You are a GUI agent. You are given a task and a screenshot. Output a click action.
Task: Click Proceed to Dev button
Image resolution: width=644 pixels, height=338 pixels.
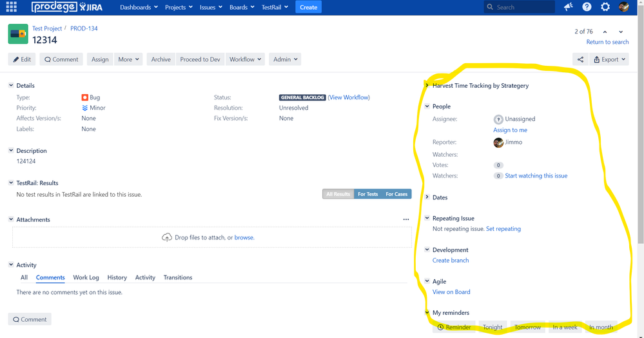[200, 59]
